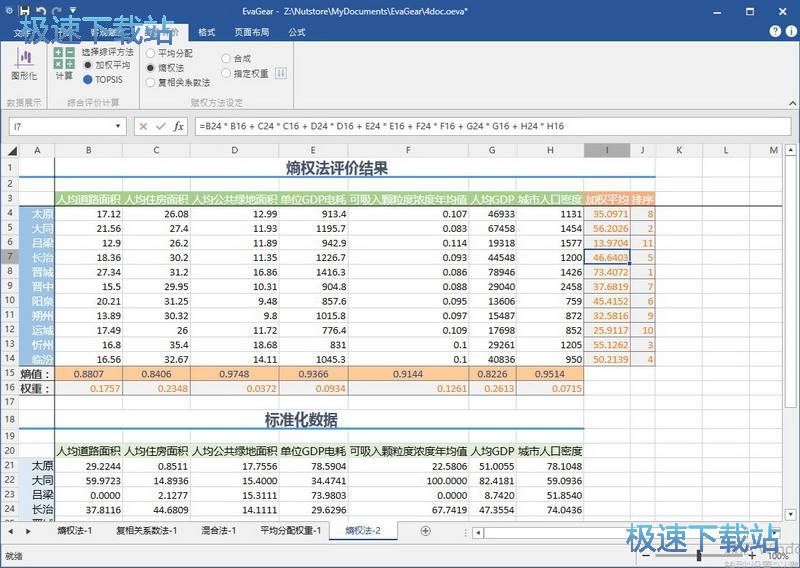Click entropy value cell 0.8807

pos(89,374)
